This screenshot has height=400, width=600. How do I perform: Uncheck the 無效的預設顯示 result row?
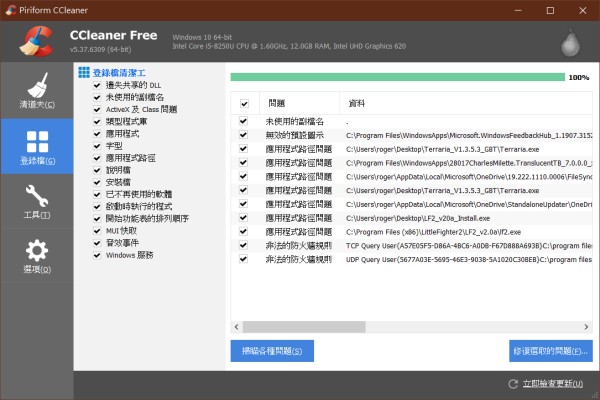[243, 135]
